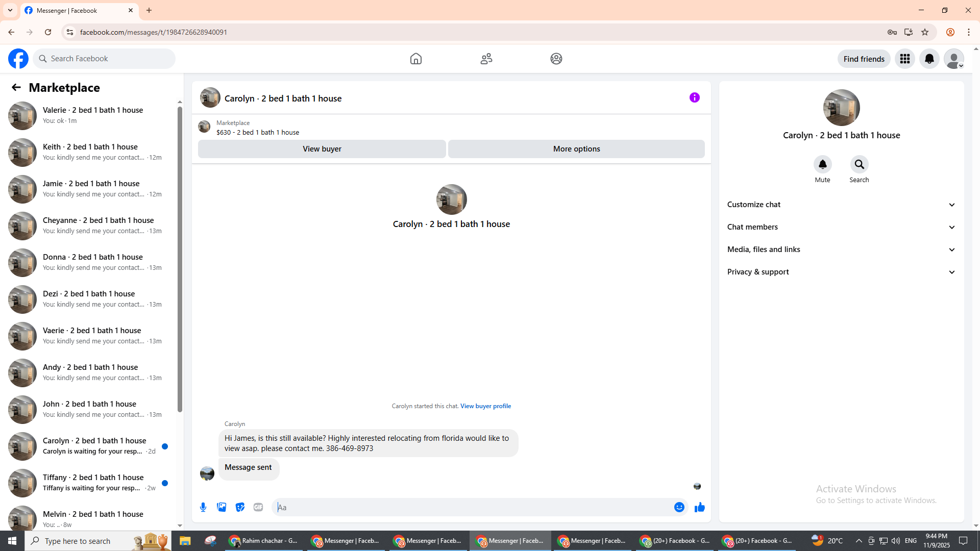Open Chrome three-dot menu

point(969,32)
